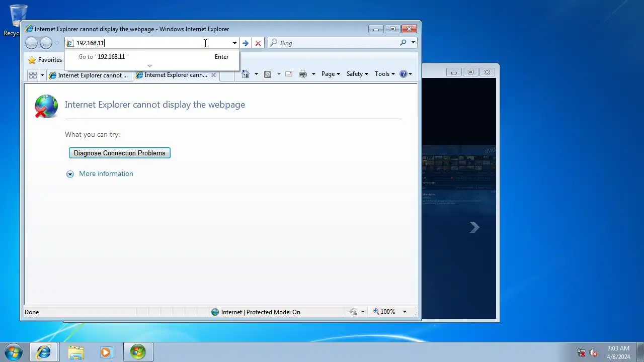
Task: Minimize the background Media Center window
Action: pos(454,72)
